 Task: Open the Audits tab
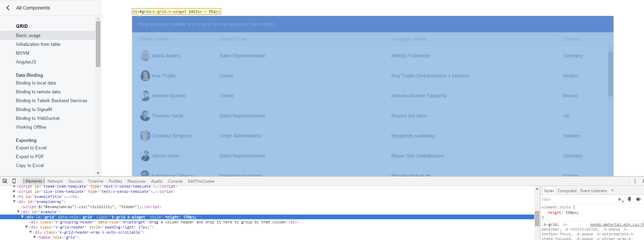click(157, 181)
